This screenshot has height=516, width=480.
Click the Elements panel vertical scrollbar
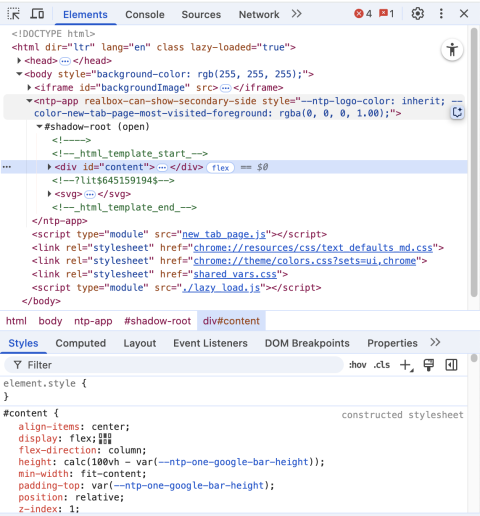pyautogui.click(x=474, y=162)
